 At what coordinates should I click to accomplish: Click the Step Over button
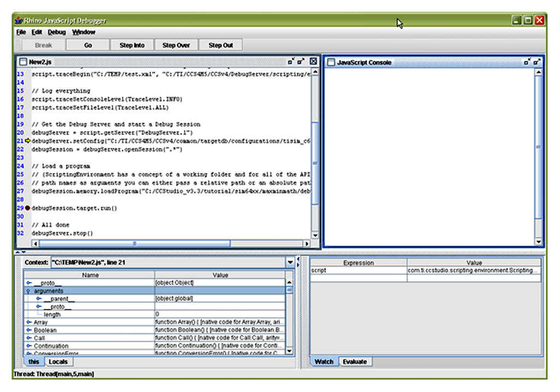[176, 45]
